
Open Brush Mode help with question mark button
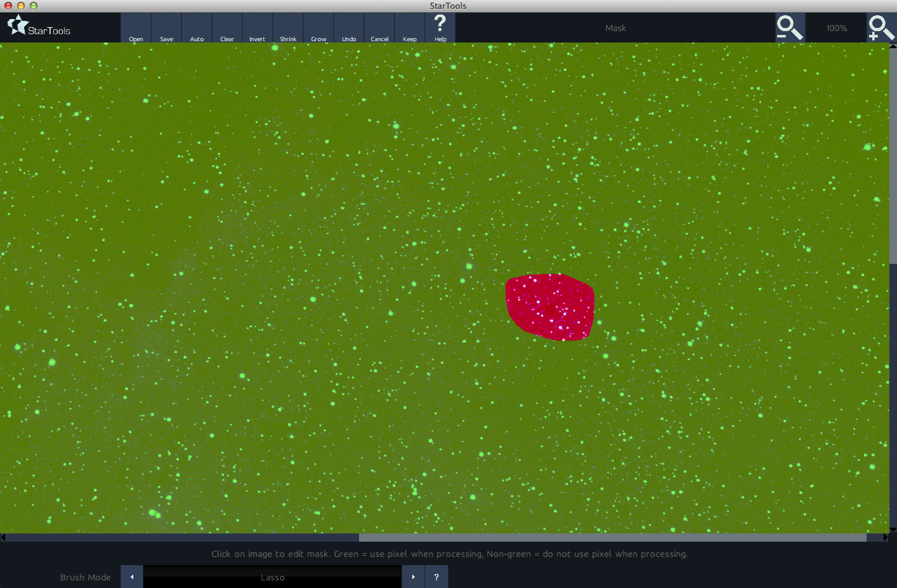coord(436,577)
